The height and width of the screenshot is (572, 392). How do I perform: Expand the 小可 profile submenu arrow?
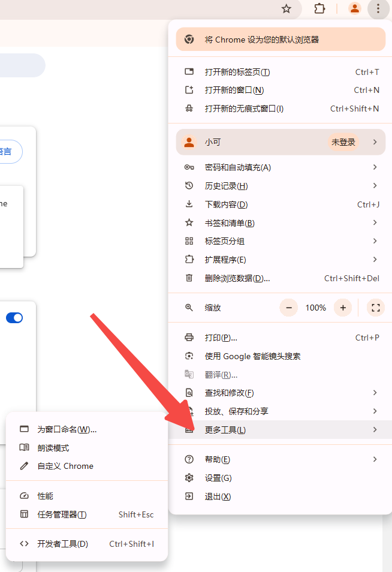click(x=375, y=142)
